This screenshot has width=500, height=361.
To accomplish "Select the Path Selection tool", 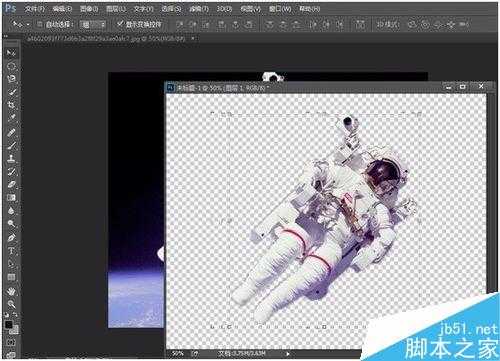I will (x=11, y=264).
